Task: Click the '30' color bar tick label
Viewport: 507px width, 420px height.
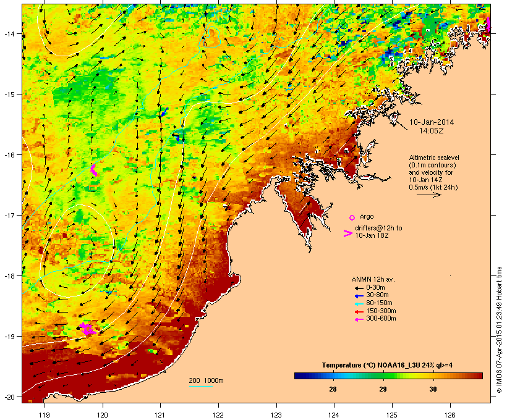Action: (433, 389)
